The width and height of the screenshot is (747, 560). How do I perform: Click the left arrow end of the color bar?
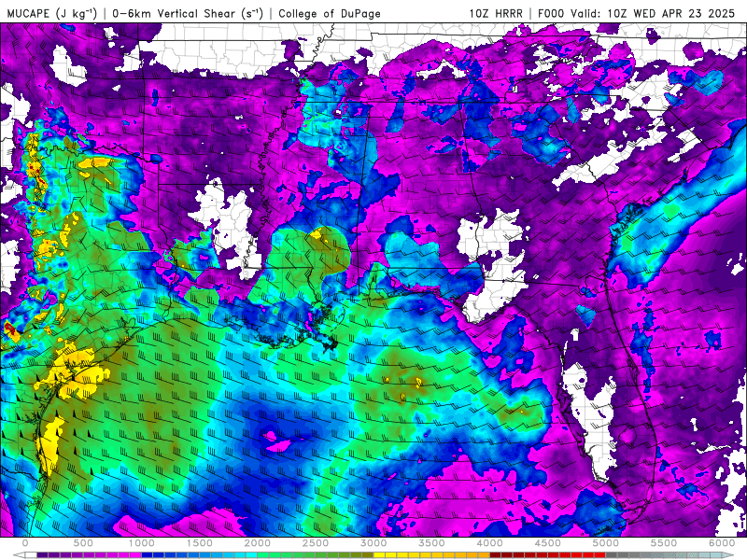pos(19,555)
